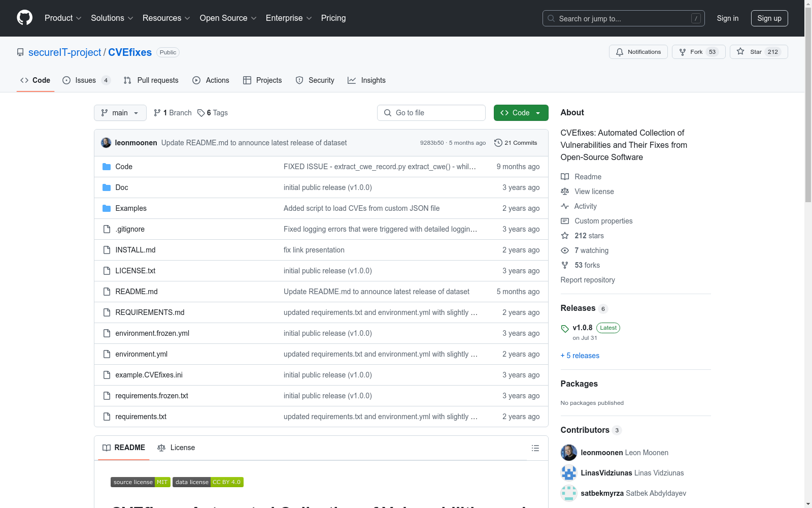Screen dimensions: 812x508
Task: Click the Sign up button
Action: pos(769,18)
